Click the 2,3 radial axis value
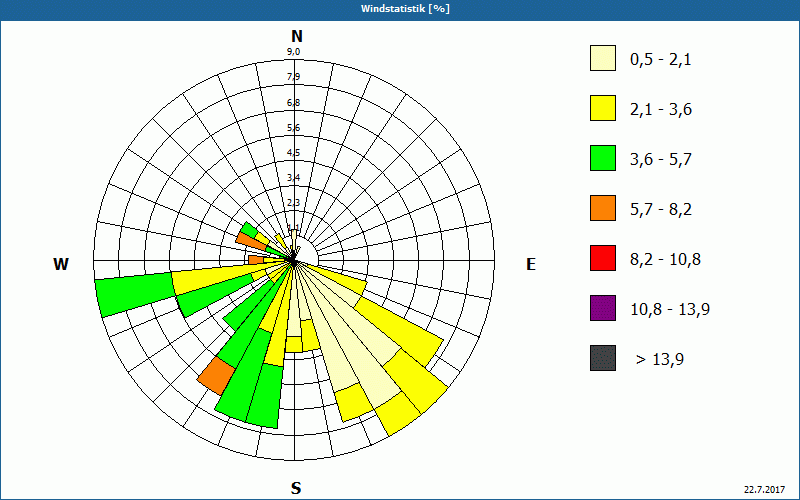The width and height of the screenshot is (800, 500). [293, 203]
